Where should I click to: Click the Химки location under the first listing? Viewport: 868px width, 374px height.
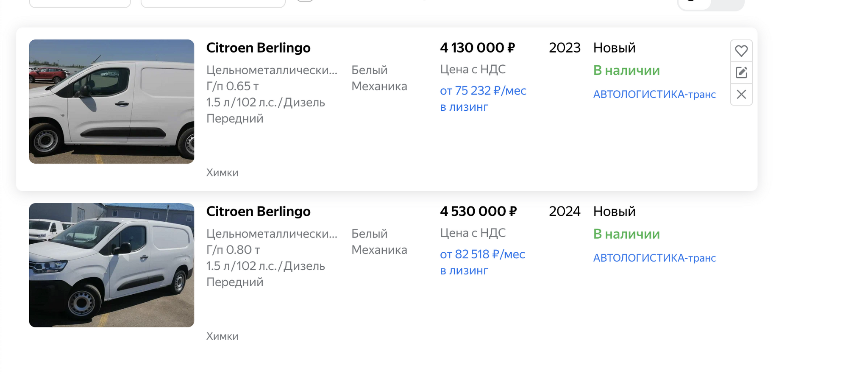[222, 173]
